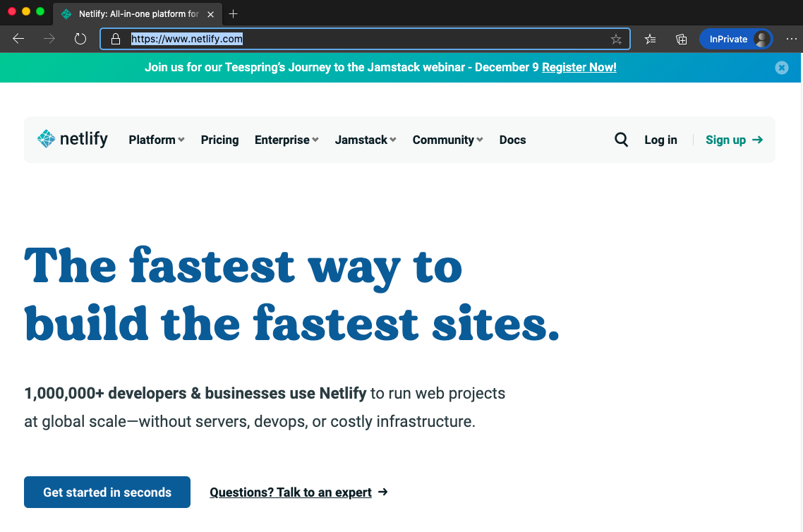Image resolution: width=803 pixels, height=532 pixels.
Task: Follow the Register Now! link
Action: pyautogui.click(x=579, y=68)
